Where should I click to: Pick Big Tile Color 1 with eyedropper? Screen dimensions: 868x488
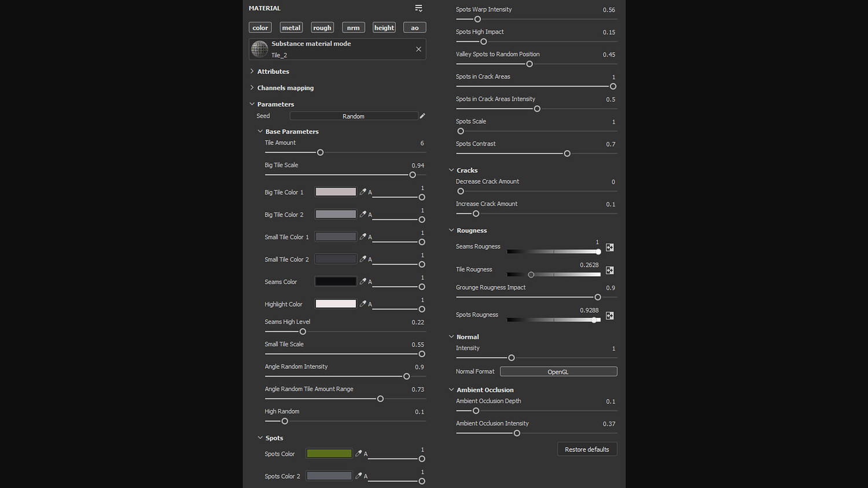click(x=363, y=192)
